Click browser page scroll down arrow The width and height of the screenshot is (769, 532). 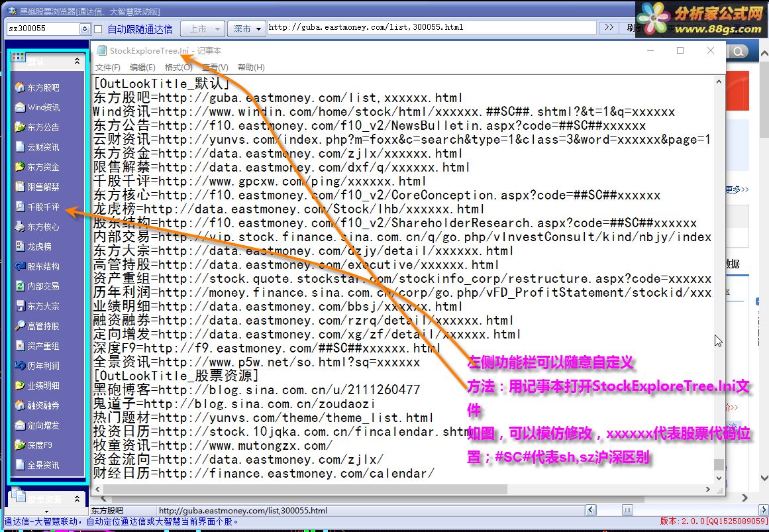tap(764, 478)
